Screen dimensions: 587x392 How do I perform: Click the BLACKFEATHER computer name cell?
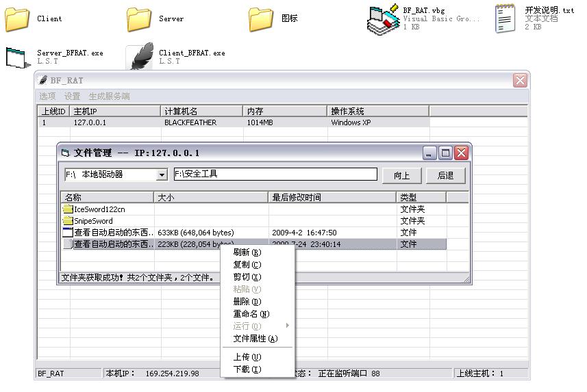coord(190,122)
